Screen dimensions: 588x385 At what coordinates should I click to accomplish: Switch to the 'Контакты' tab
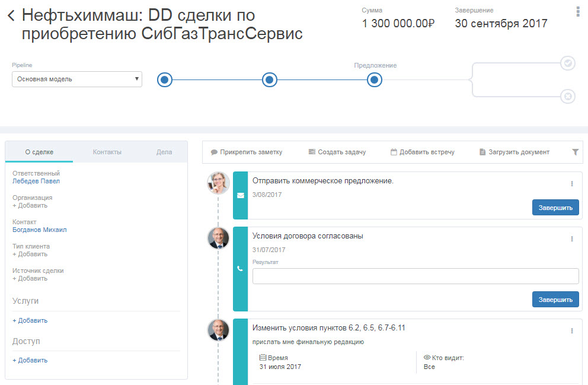pyautogui.click(x=107, y=152)
